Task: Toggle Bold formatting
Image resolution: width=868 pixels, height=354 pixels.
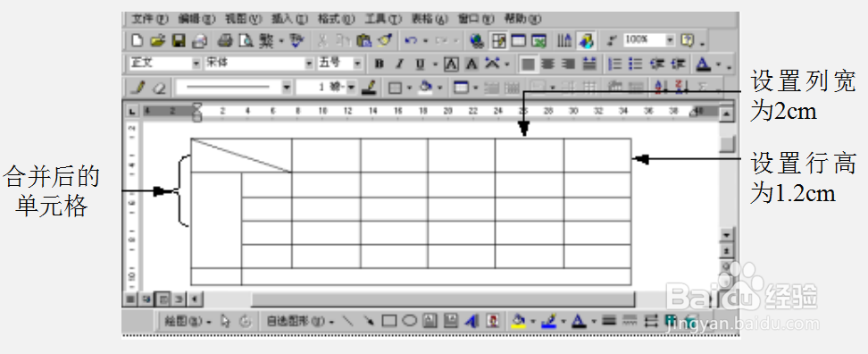Action: (380, 63)
